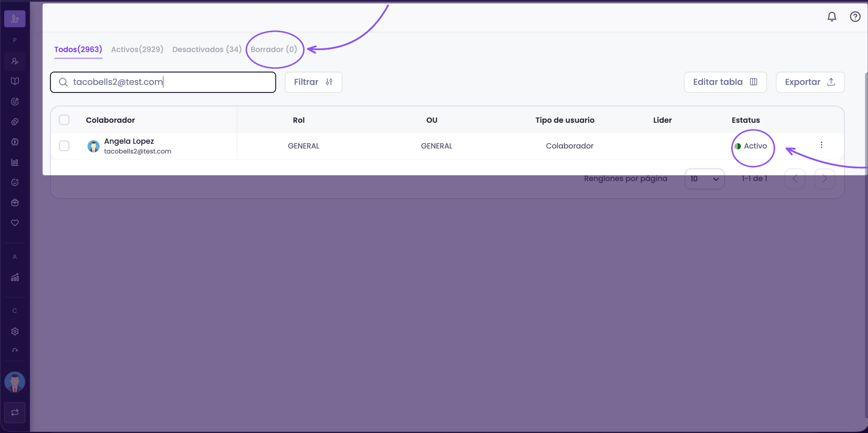Open the heart sidebar icon
This screenshot has width=868, height=433.
pos(15,223)
